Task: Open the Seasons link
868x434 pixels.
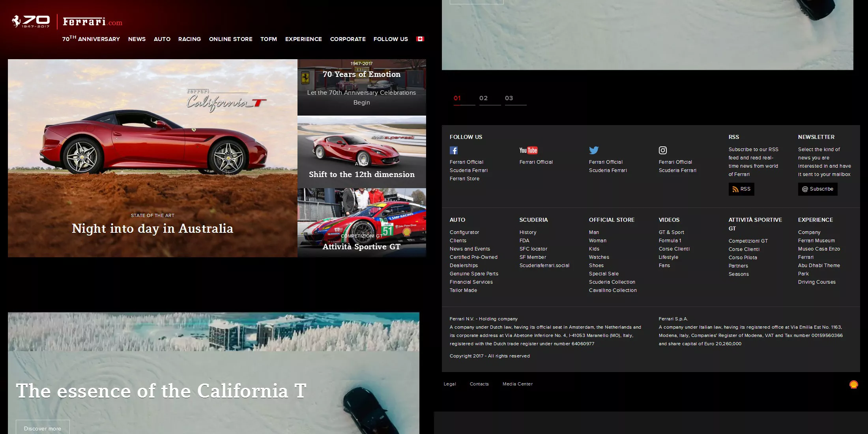Action: click(x=739, y=274)
